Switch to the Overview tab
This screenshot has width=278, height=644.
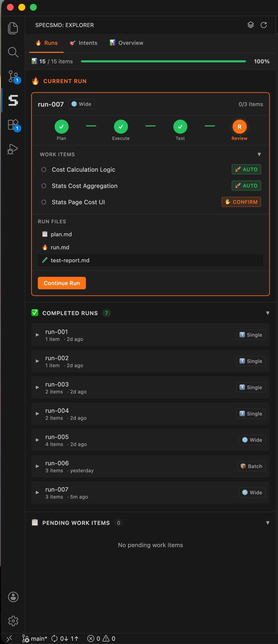pos(126,43)
